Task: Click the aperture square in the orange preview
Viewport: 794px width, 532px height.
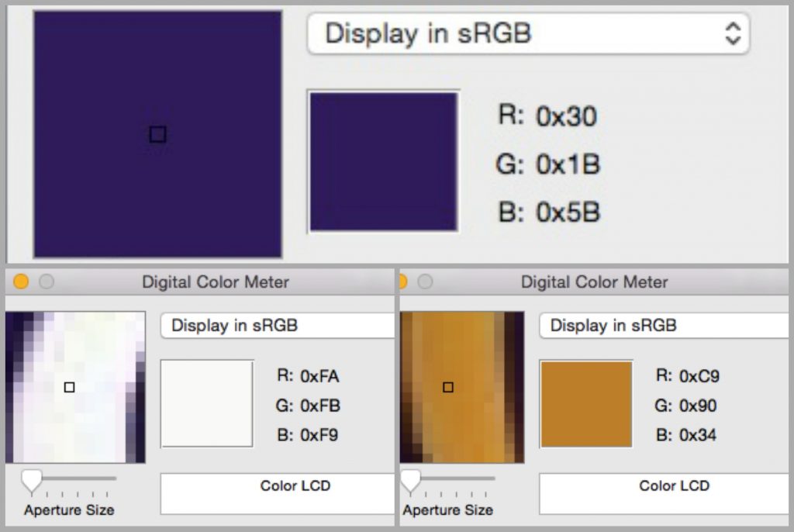Action: pyautogui.click(x=447, y=387)
